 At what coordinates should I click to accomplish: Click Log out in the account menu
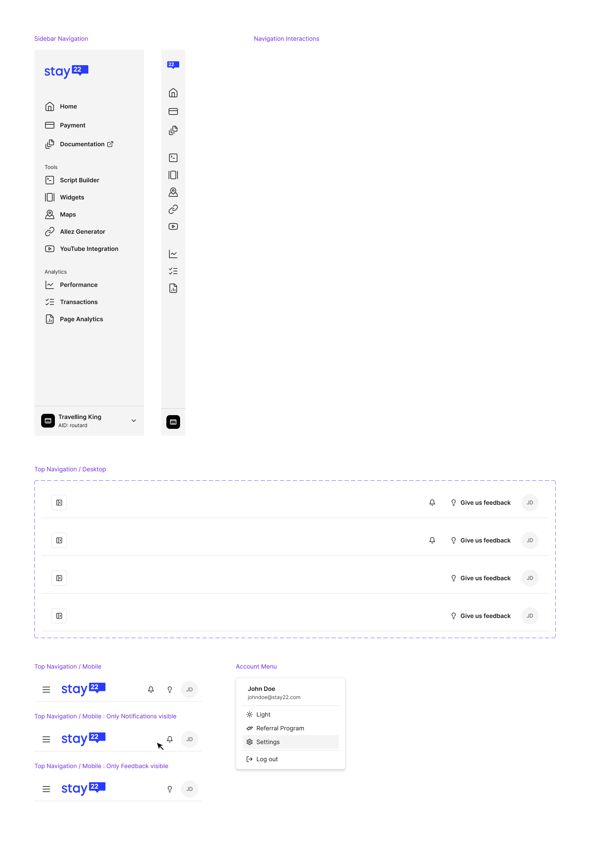(x=267, y=759)
